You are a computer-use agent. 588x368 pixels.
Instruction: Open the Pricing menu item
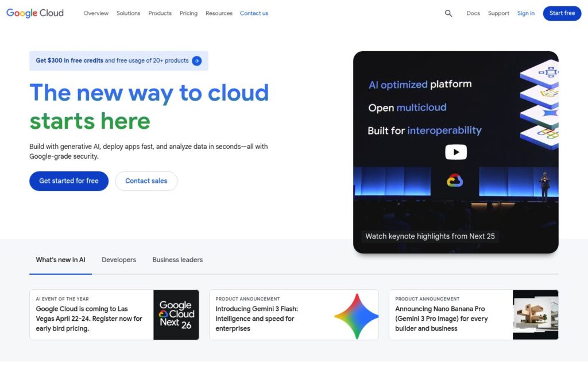[x=188, y=13]
